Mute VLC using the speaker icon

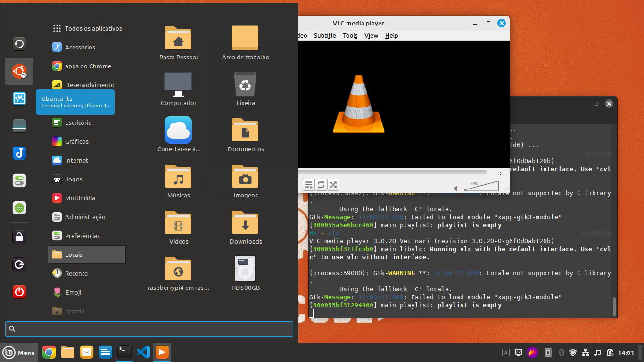click(x=456, y=188)
